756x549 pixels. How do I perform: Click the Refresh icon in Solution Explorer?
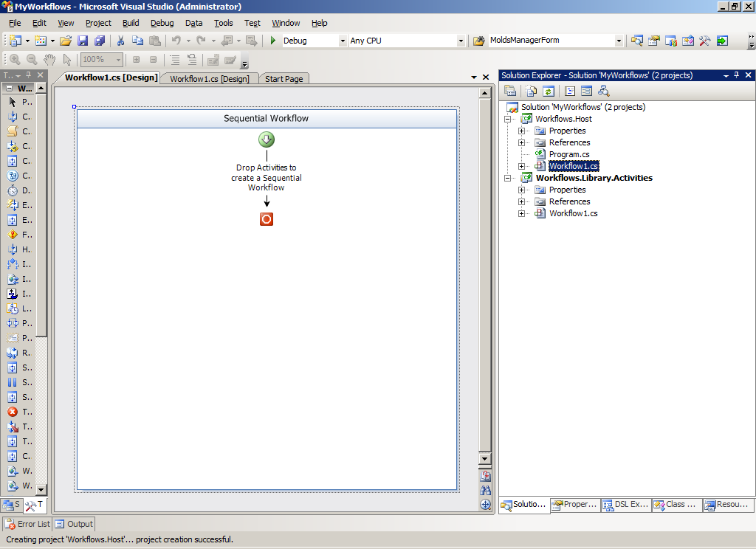[548, 91]
